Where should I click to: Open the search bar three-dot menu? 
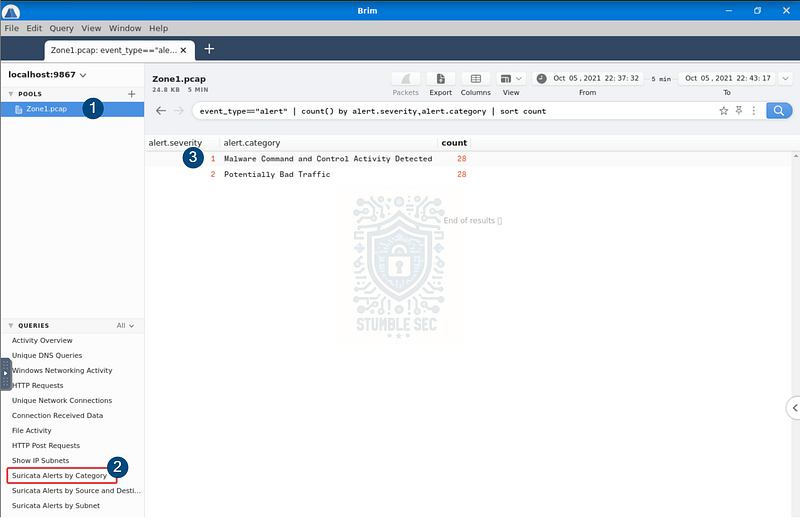754,111
